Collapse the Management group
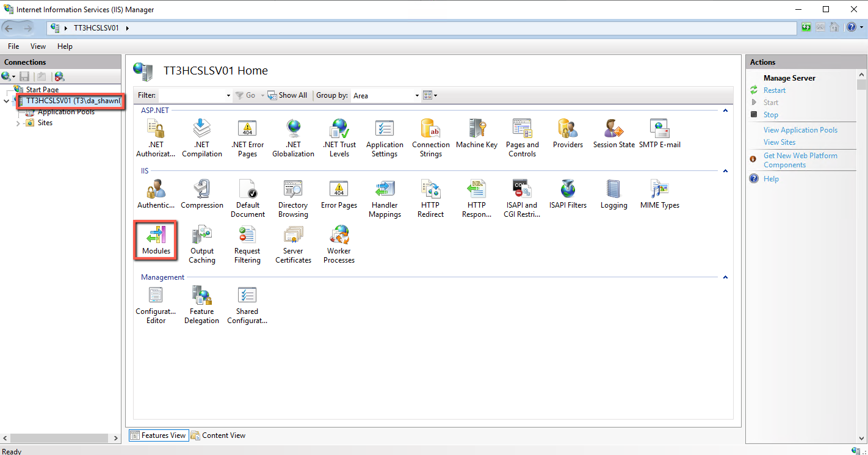The height and width of the screenshot is (455, 868). pyautogui.click(x=725, y=277)
